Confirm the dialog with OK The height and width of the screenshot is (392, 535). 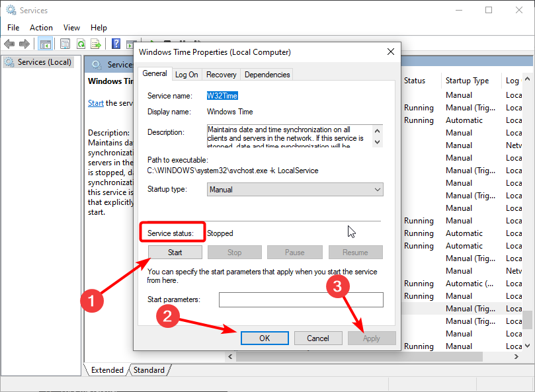pyautogui.click(x=265, y=338)
